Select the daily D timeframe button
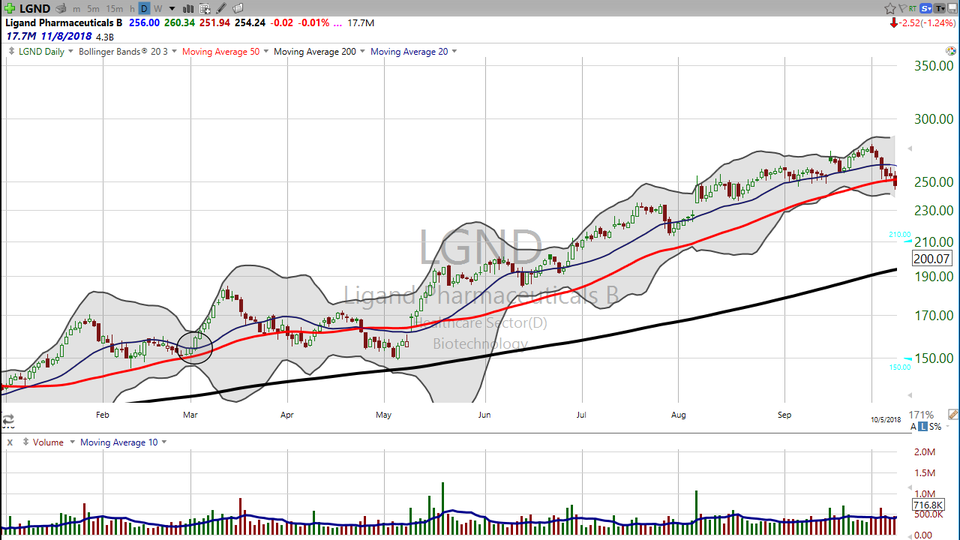 click(144, 8)
